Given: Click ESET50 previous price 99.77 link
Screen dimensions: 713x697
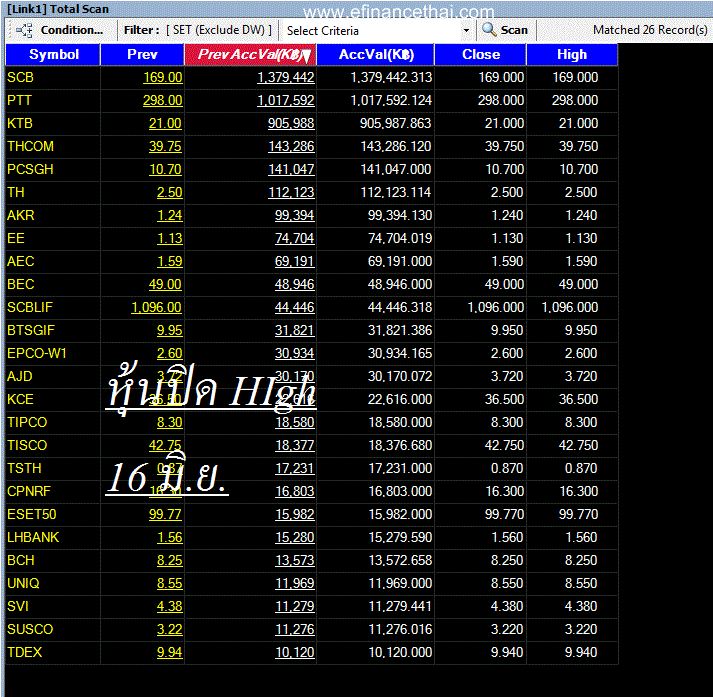Looking at the screenshot, I should click(166, 514).
